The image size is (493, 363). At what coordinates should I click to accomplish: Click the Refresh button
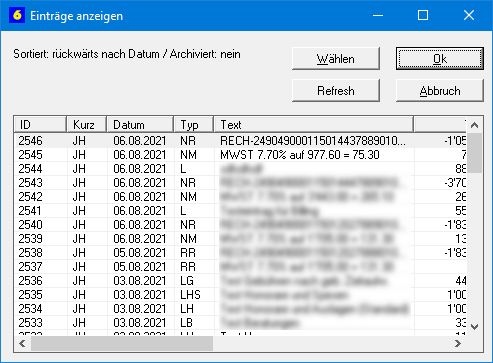tap(336, 91)
